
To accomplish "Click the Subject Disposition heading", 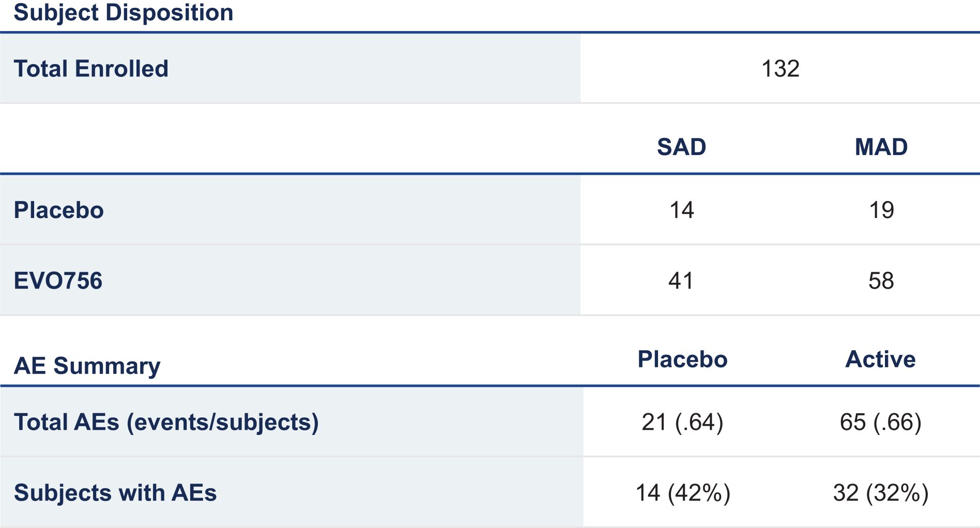I will (123, 12).
